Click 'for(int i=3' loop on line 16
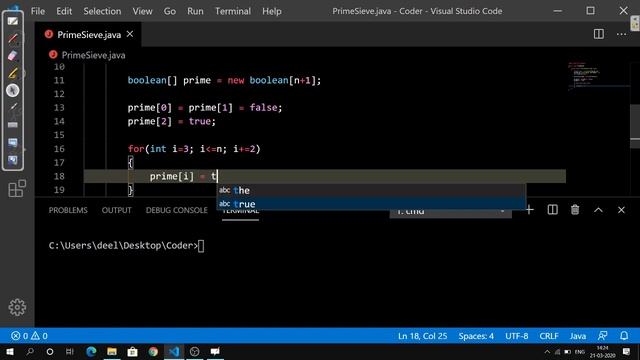640x360 pixels. 158,149
